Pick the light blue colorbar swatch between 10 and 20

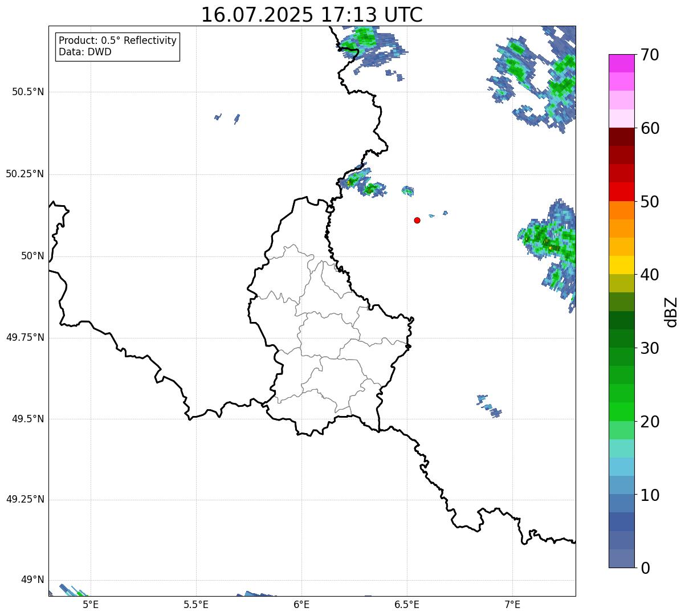tap(622, 467)
